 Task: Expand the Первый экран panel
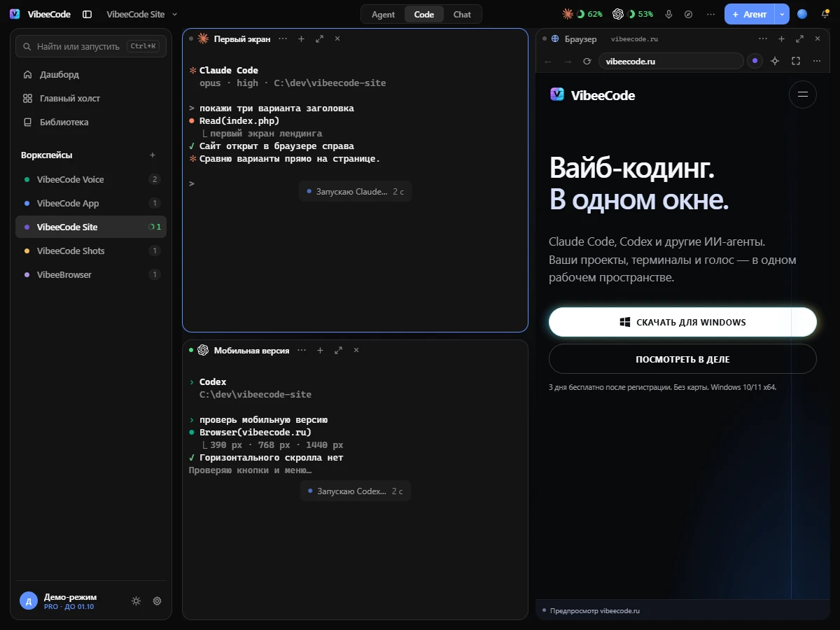tap(319, 38)
